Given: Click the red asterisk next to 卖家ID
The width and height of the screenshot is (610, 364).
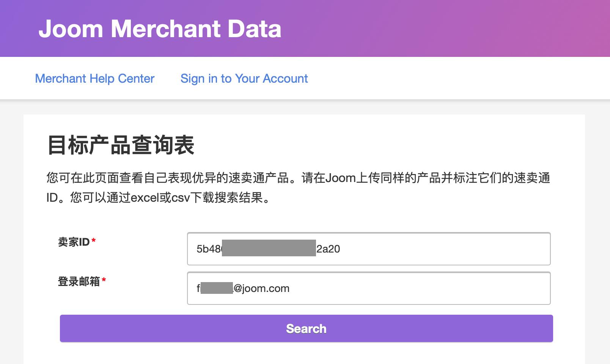Looking at the screenshot, I should 94,242.
